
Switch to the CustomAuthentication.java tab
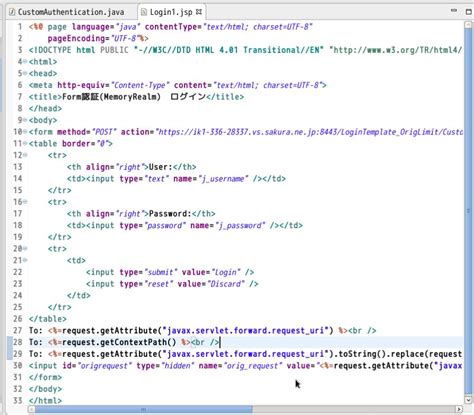(x=71, y=12)
